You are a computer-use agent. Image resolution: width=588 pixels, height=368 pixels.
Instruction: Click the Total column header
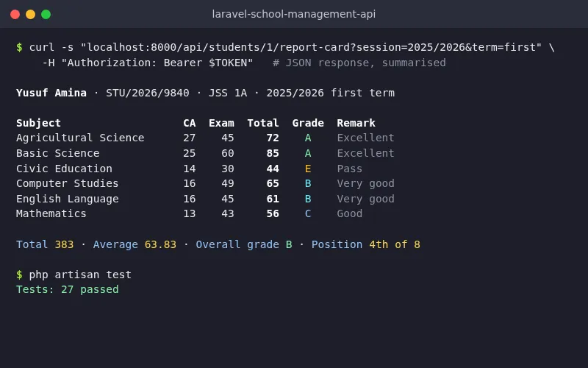[x=263, y=123]
